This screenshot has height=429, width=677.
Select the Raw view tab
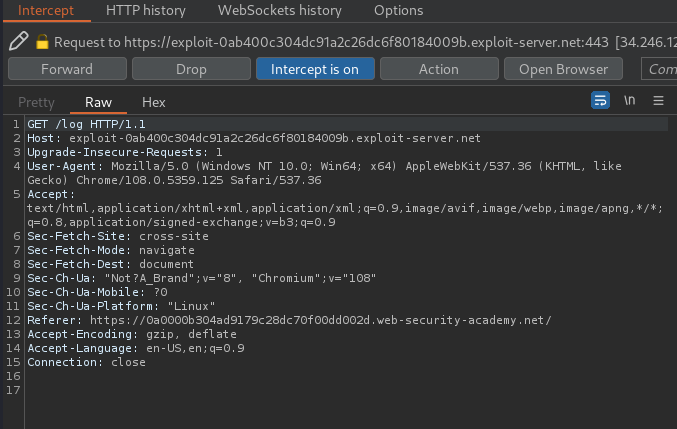(x=98, y=102)
